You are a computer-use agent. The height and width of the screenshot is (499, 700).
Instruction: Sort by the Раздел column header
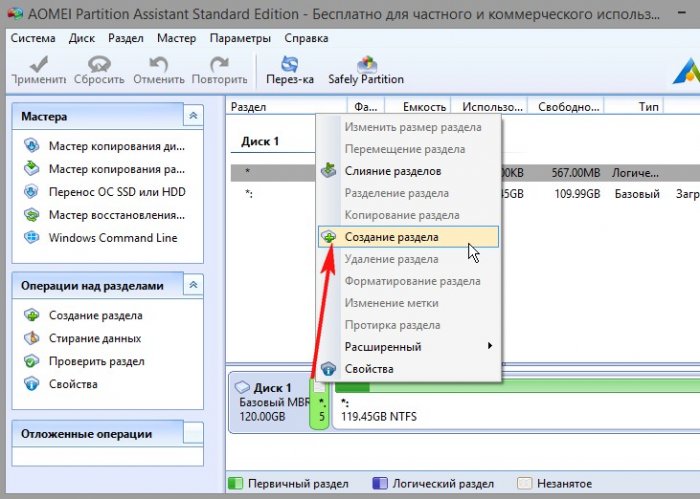pos(287,107)
